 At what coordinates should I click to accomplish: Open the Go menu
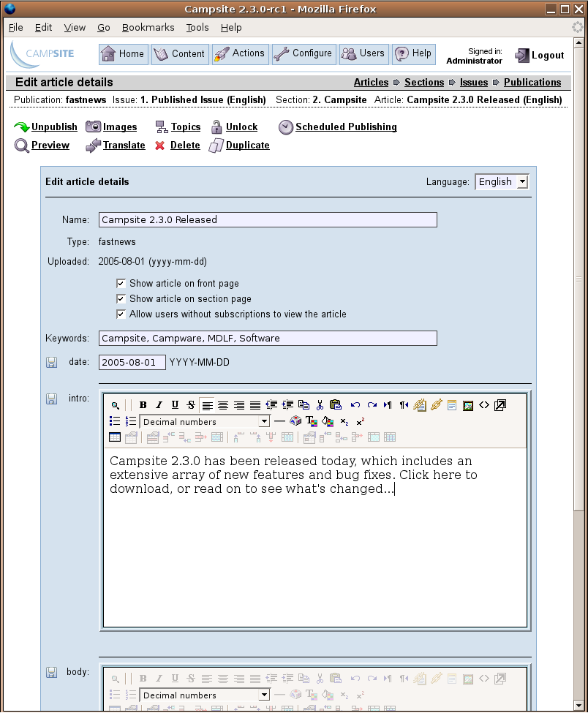104,27
